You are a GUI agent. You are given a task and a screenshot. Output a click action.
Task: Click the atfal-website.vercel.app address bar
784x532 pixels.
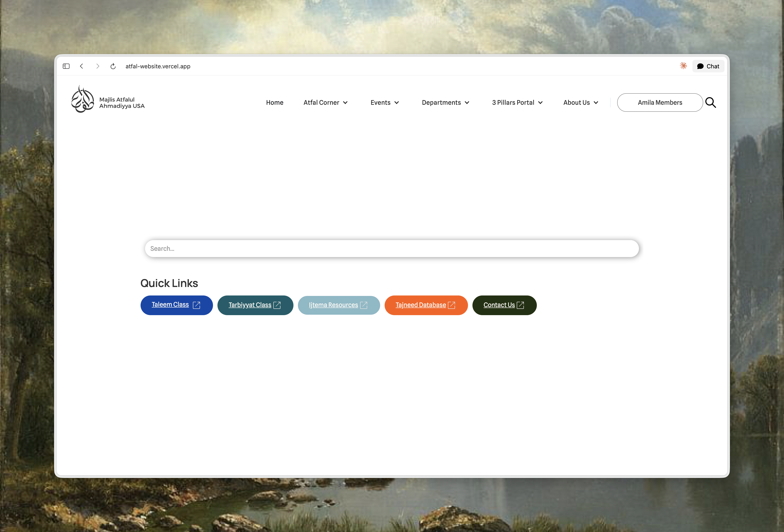(158, 66)
